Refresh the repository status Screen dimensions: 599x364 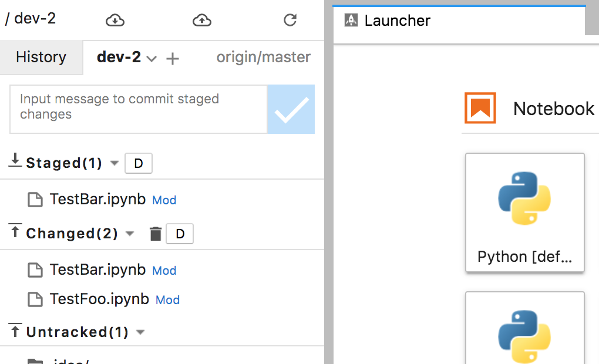tap(290, 20)
